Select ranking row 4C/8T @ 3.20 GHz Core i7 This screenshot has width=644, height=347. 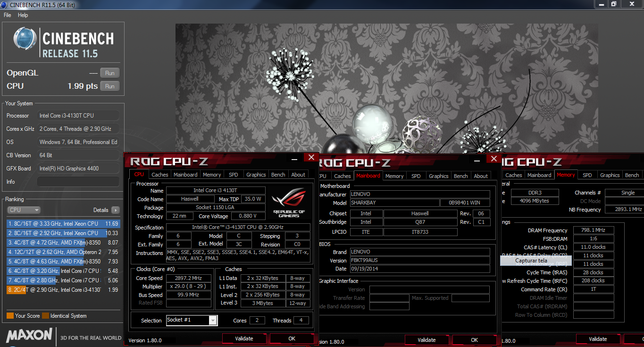(63, 271)
